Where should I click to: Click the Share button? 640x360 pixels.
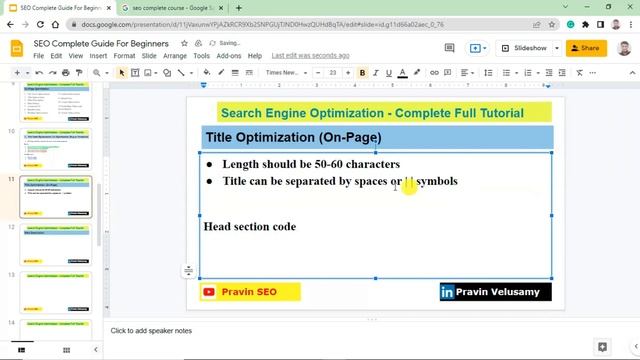[586, 48]
